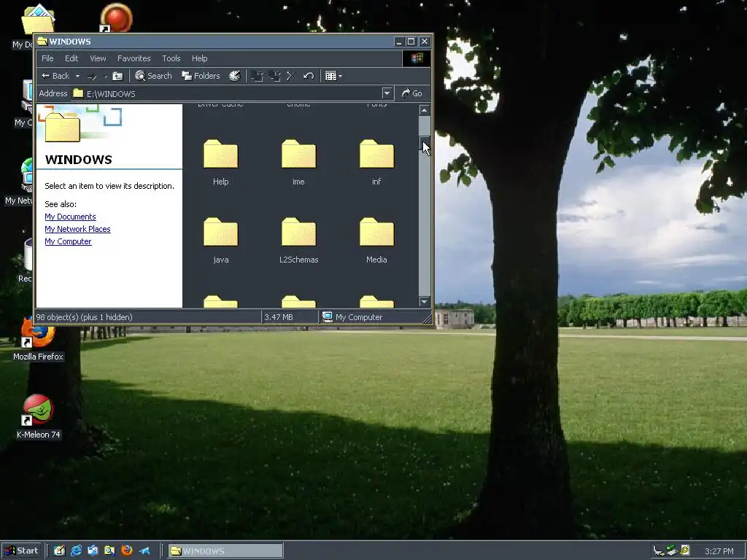Select the Media folder
Viewport: 747px width, 560px height.
[376, 240]
